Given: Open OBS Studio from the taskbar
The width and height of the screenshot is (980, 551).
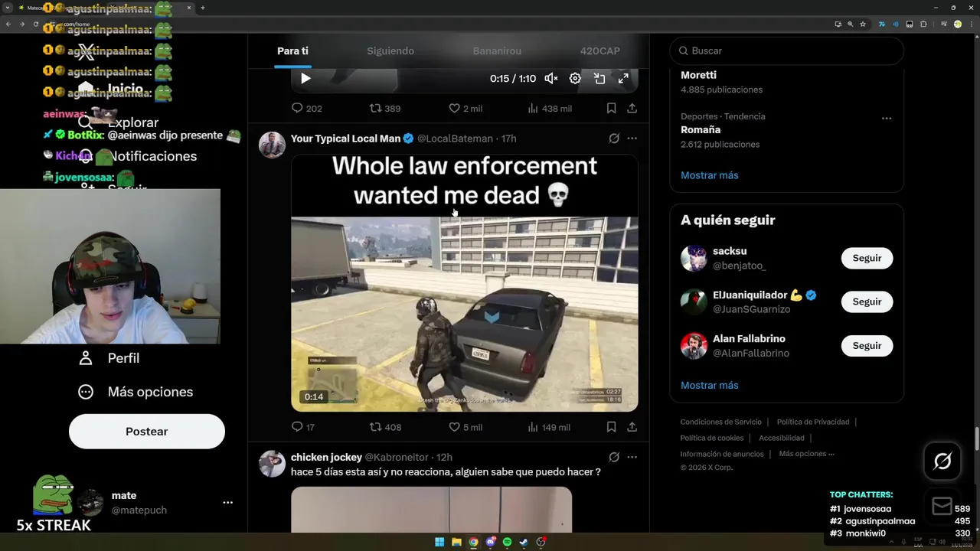Looking at the screenshot, I should point(541,543).
